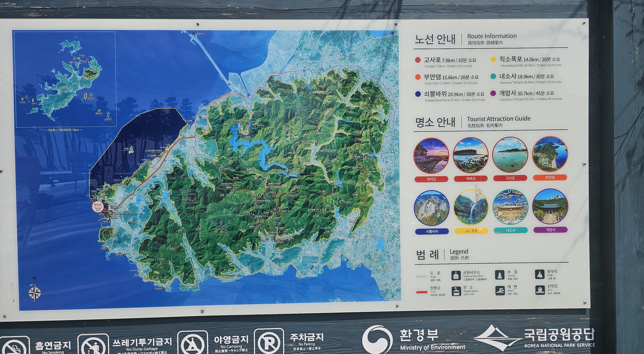Click the Port ship legend icon
The image size is (644, 354).
click(540, 290)
